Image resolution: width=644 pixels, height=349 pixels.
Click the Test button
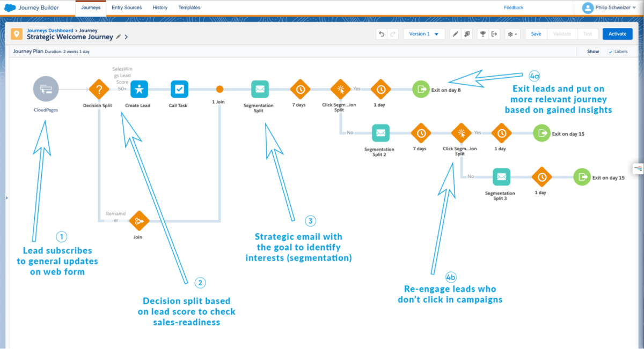[x=588, y=34]
